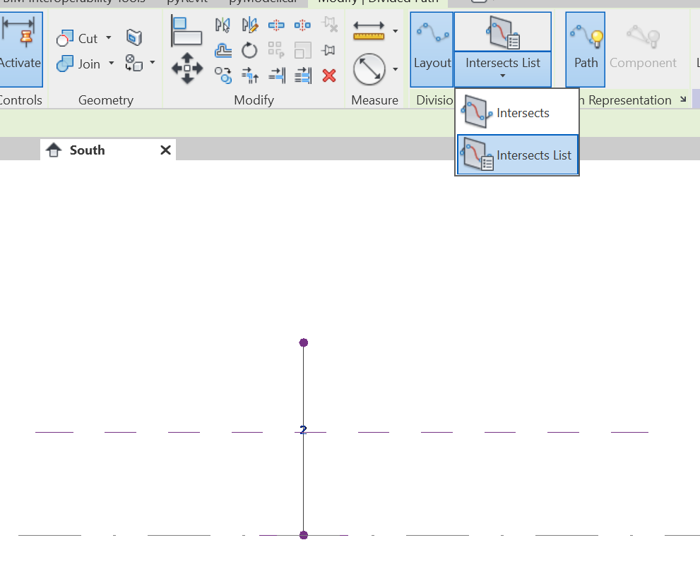Select the Rotate tool

click(249, 50)
